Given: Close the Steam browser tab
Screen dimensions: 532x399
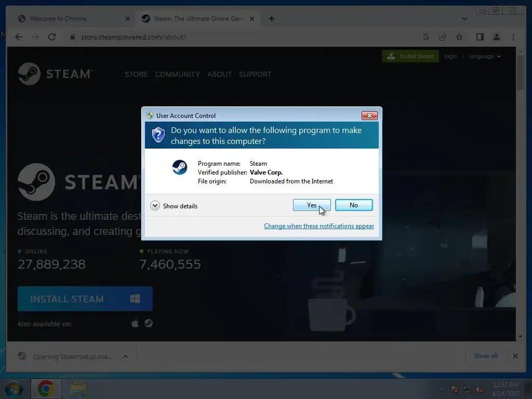Looking at the screenshot, I should pyautogui.click(x=252, y=19).
